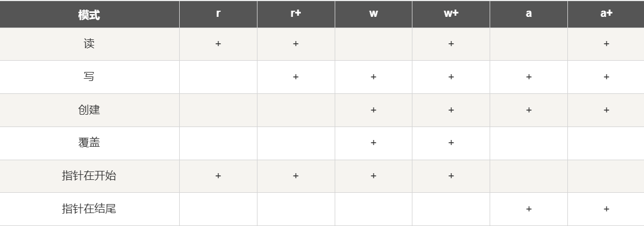Select the r column header
The width and height of the screenshot is (644, 226).
(x=218, y=13)
